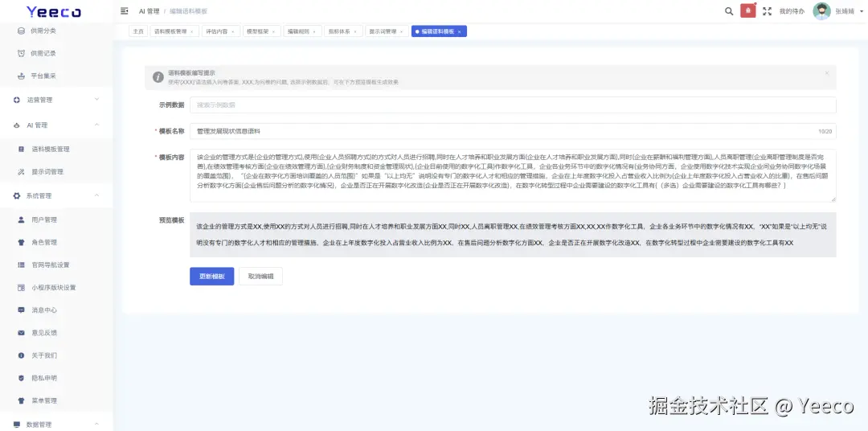Click the Yeeco logo
This screenshot has width=868, height=431.
(x=54, y=11)
